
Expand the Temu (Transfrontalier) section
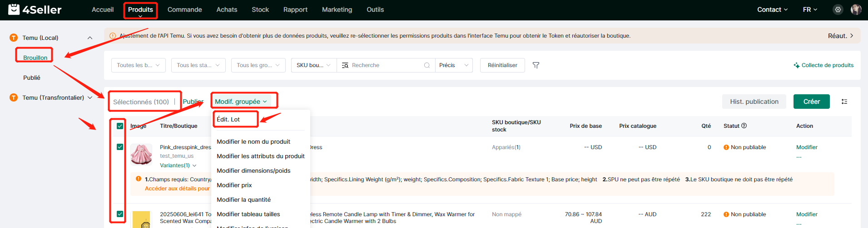tap(90, 97)
